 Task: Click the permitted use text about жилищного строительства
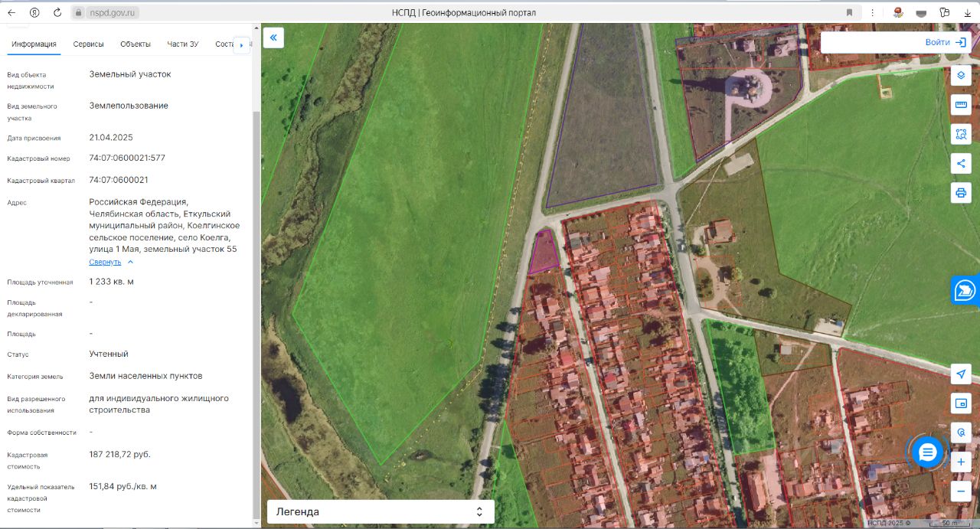[x=159, y=404]
